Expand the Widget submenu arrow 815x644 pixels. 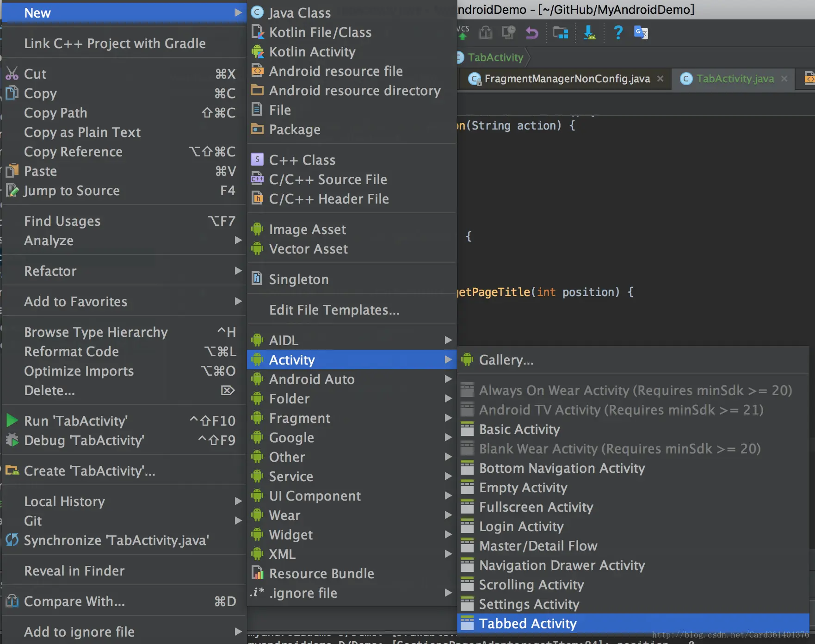448,534
